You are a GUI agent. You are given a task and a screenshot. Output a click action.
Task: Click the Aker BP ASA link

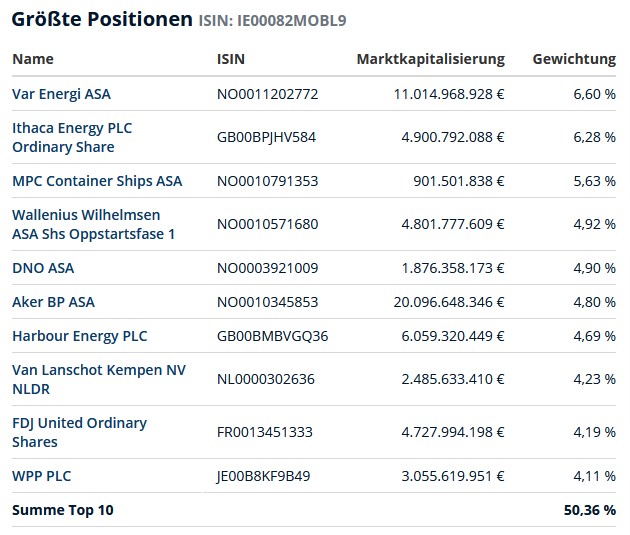click(x=53, y=302)
